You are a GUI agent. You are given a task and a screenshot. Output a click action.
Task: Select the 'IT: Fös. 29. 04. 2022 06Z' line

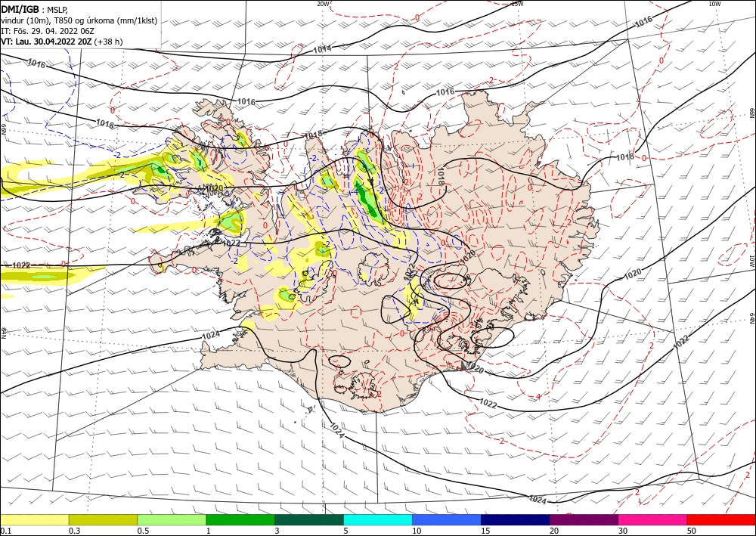tap(48, 31)
